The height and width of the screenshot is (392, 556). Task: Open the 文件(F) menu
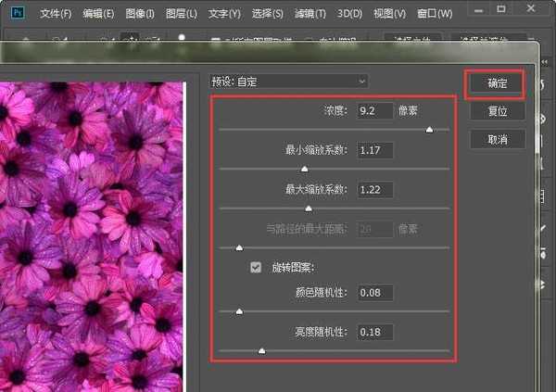point(56,14)
